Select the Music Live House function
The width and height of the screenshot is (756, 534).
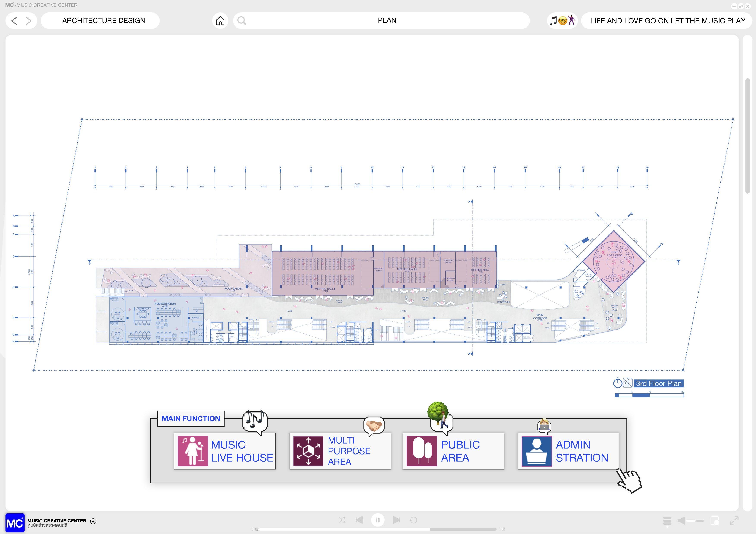click(224, 451)
